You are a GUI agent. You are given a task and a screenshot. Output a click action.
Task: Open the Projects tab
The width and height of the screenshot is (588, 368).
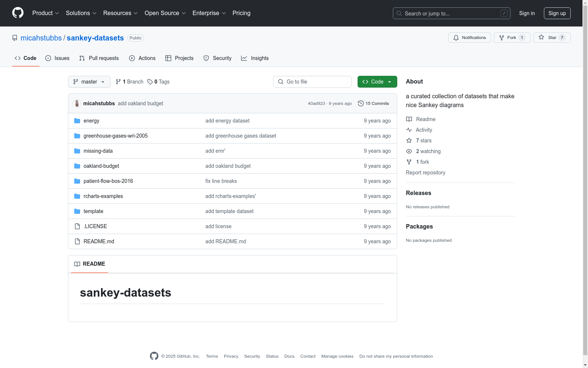tap(179, 58)
